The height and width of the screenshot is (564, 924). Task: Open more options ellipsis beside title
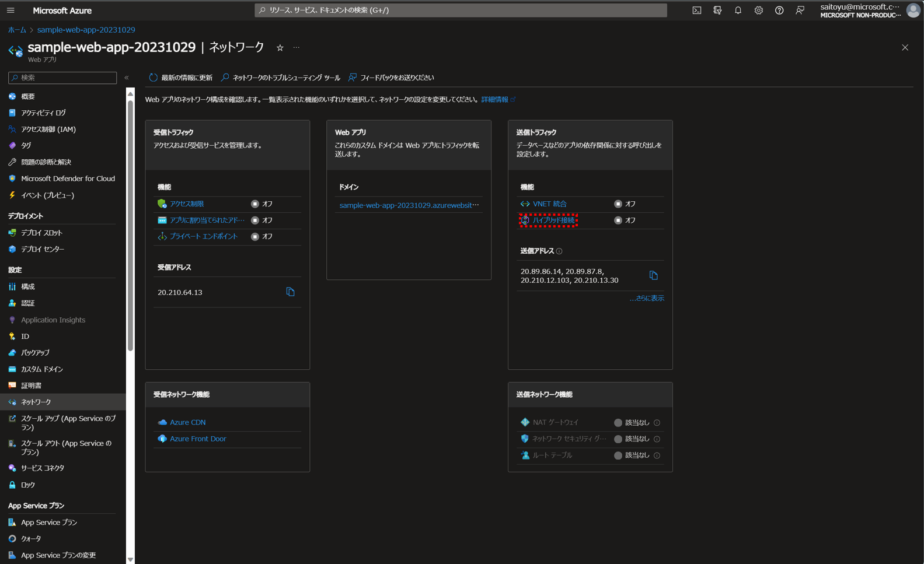click(x=297, y=48)
